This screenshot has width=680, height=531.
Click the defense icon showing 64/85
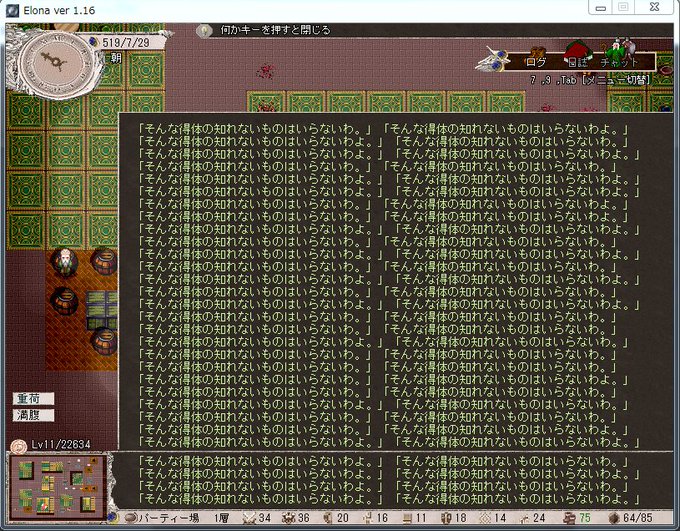click(614, 518)
